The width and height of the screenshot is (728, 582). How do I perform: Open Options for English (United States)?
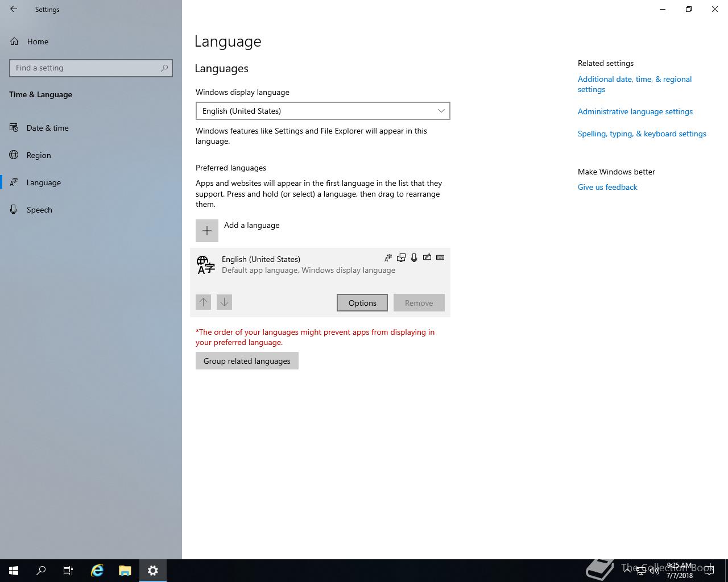tap(362, 303)
